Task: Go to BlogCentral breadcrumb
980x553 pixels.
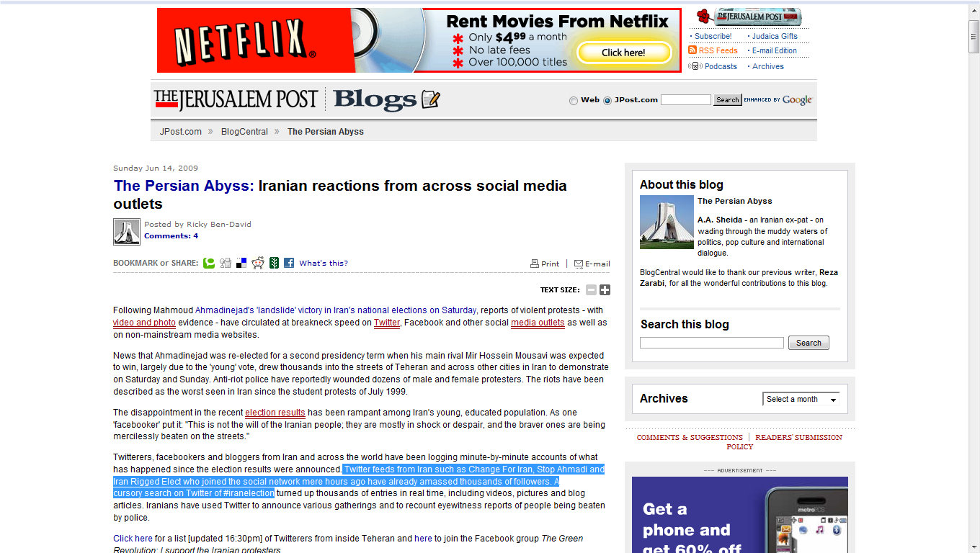Action: point(244,132)
